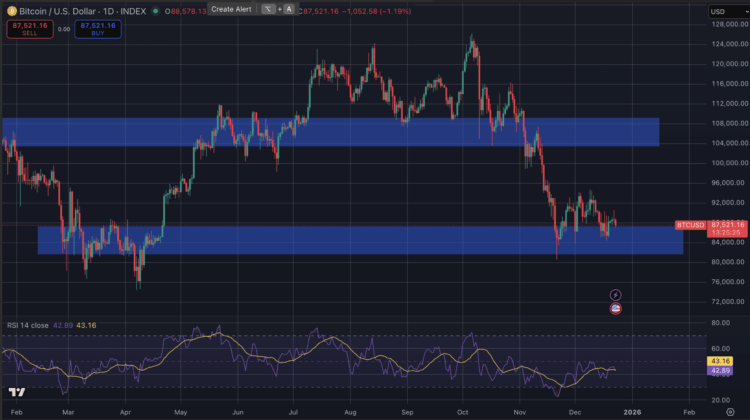The height and width of the screenshot is (420, 750).
Task: Click the Dec label on time axis
Action: 575,412
